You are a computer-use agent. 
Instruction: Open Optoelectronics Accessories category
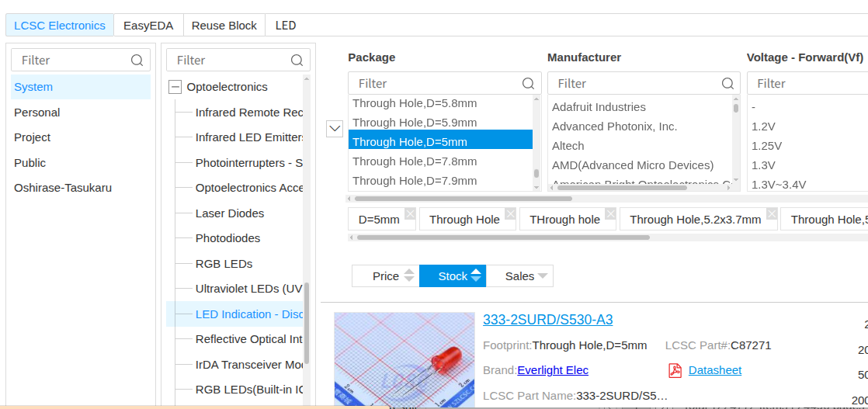[248, 188]
